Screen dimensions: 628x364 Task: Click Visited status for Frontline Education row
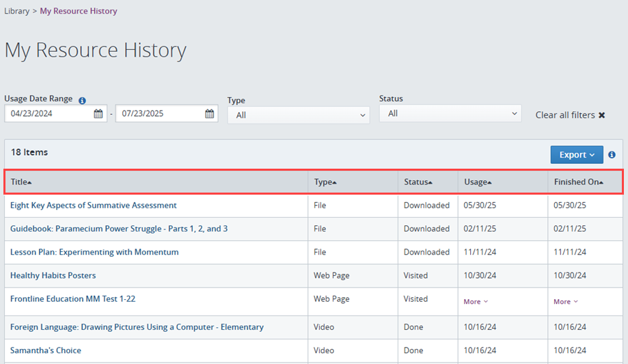[x=415, y=298]
